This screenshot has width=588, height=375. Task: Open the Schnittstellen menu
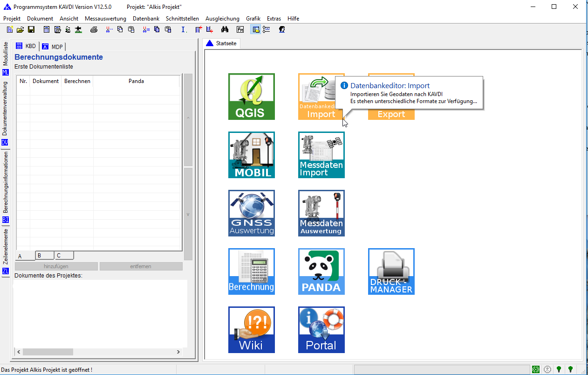(182, 19)
